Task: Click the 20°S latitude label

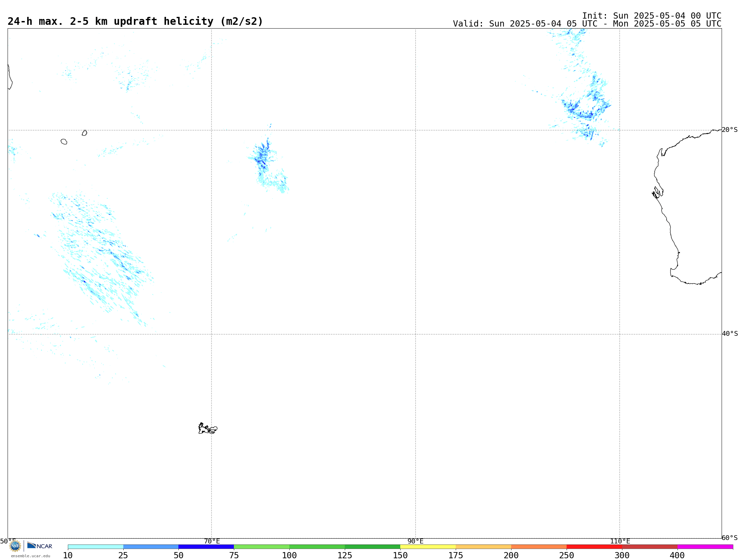Action: click(x=730, y=130)
